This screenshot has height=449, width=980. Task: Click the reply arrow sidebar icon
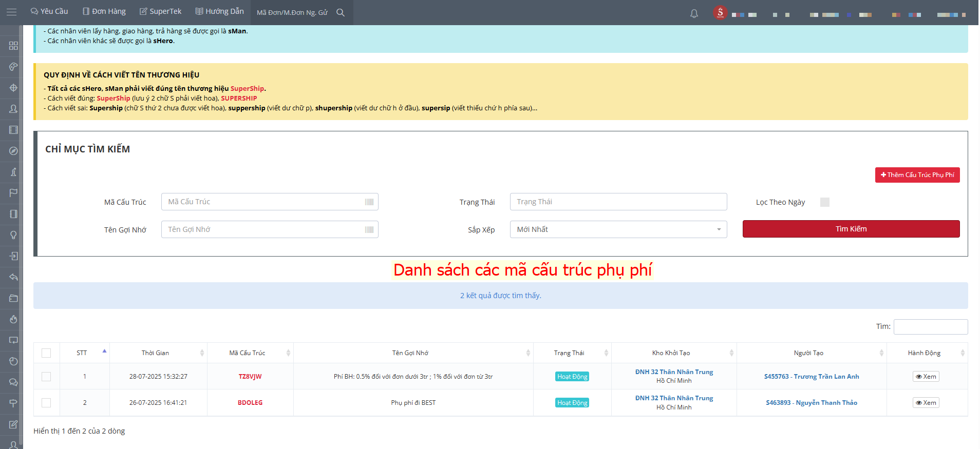tap(13, 277)
